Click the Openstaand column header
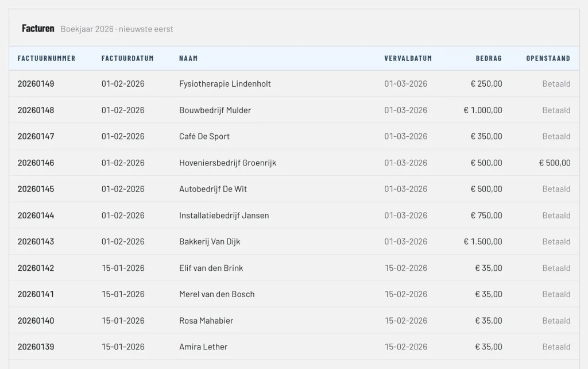This screenshot has height=369, width=588. (x=548, y=58)
